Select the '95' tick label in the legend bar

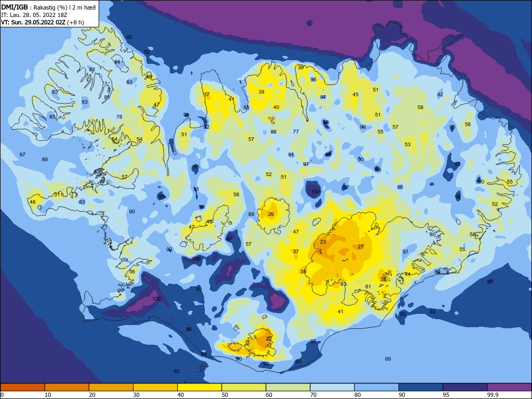pos(446,395)
